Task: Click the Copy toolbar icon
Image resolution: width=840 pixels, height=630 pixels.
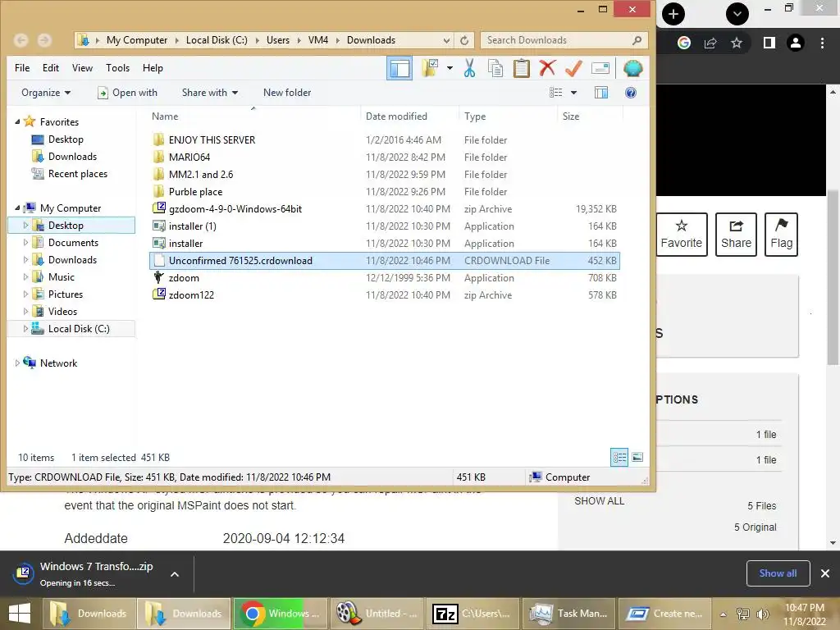Action: tap(495, 69)
